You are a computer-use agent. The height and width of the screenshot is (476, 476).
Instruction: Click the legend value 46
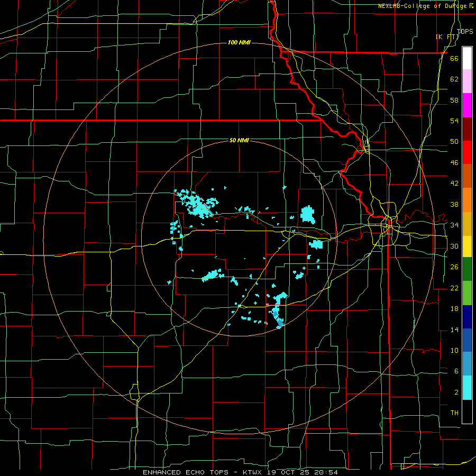click(x=454, y=163)
